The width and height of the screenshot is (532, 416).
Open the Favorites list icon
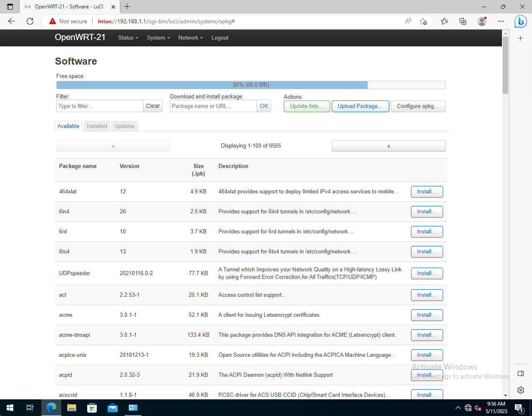(x=444, y=21)
